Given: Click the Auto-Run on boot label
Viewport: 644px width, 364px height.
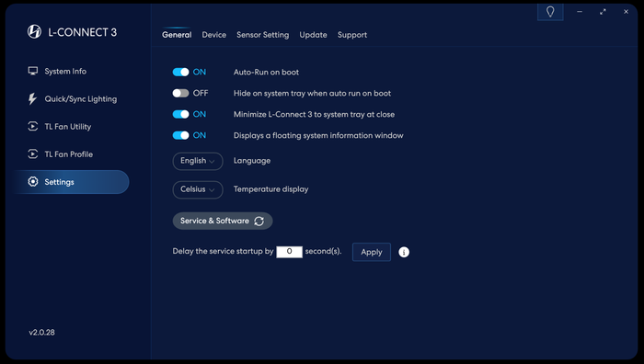Looking at the screenshot, I should (x=266, y=73).
